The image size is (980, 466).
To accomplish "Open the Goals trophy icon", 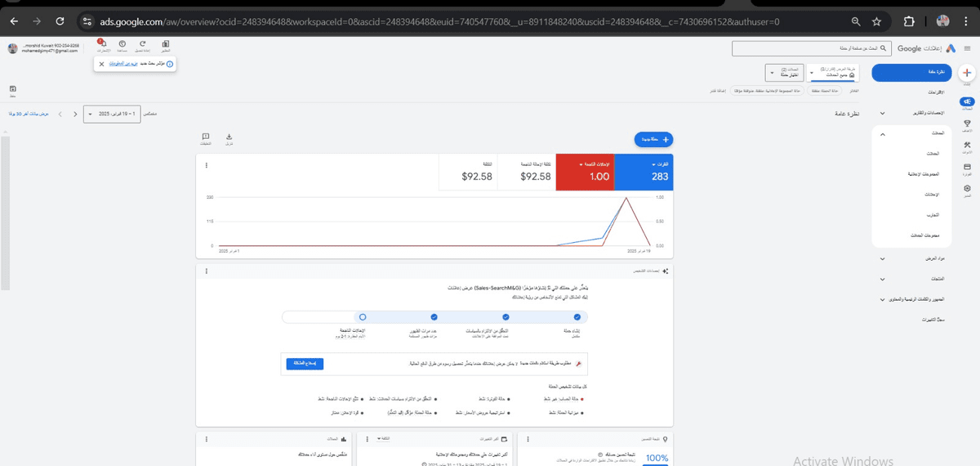I will 967,123.
